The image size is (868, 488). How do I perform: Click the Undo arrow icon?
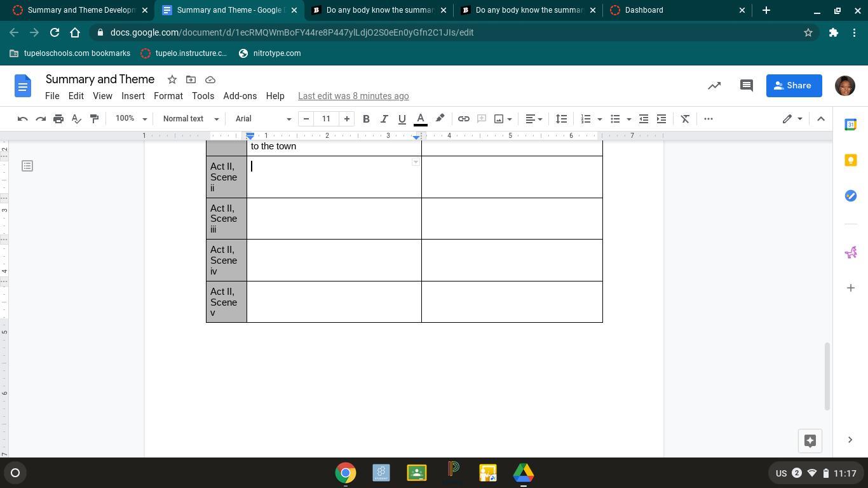pyautogui.click(x=22, y=119)
